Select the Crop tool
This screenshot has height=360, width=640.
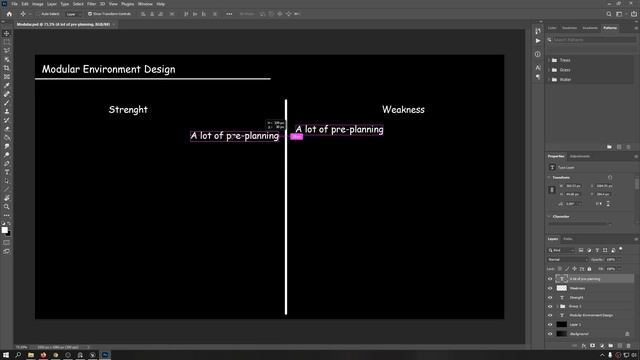point(7,68)
